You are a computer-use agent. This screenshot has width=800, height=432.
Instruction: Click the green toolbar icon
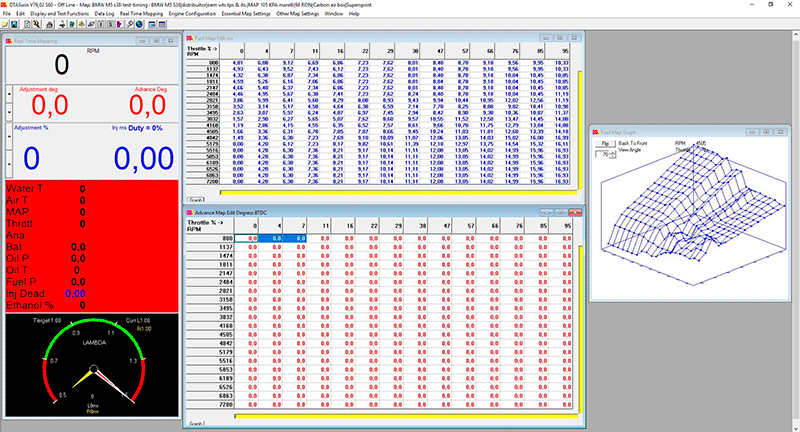coord(72,24)
